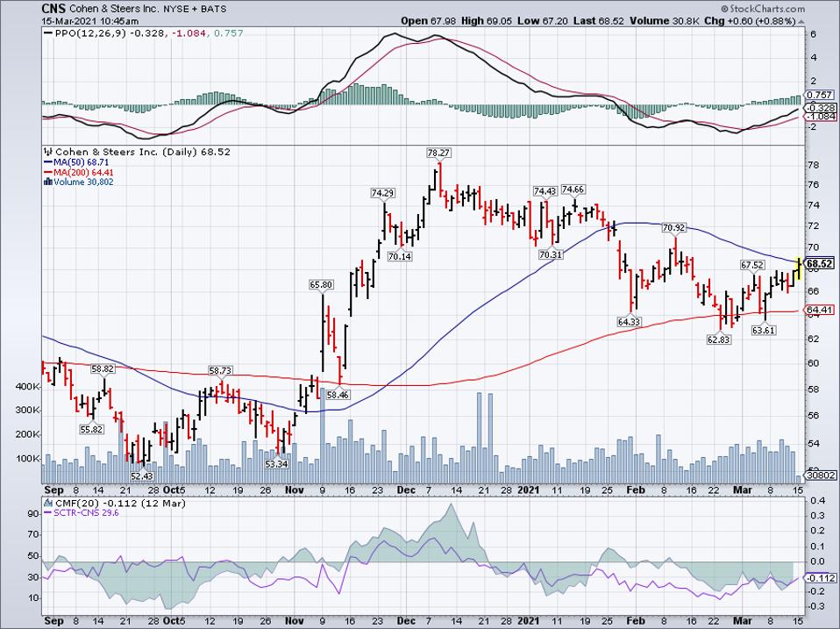Click the 74.43 price label
This screenshot has width=840, height=629.
pos(545,191)
